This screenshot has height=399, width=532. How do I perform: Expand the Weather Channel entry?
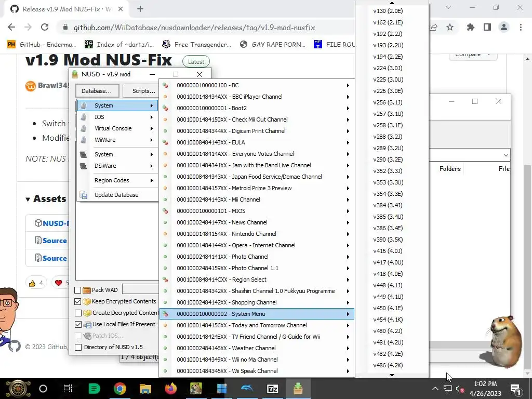point(257,348)
